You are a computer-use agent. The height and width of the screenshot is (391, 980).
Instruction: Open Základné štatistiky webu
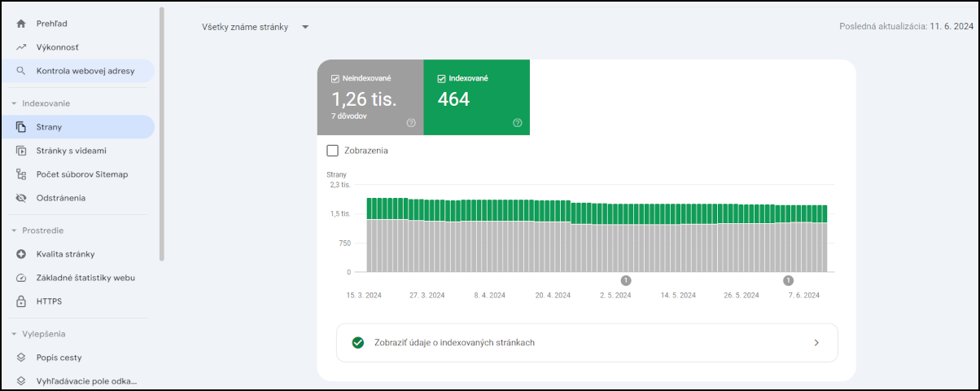pyautogui.click(x=77, y=278)
